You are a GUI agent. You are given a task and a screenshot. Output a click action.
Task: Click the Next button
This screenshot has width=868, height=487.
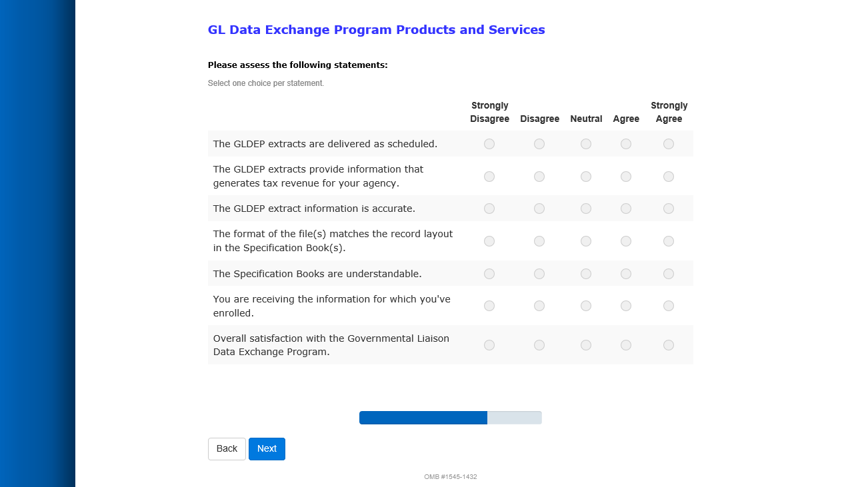point(267,449)
